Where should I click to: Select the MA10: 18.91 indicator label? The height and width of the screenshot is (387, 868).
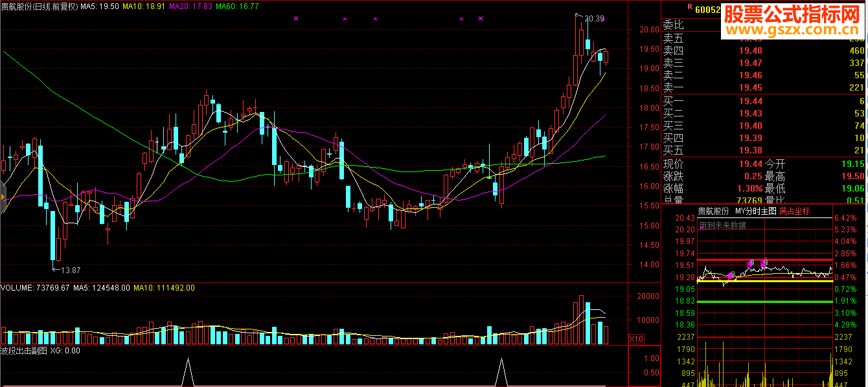143,6
